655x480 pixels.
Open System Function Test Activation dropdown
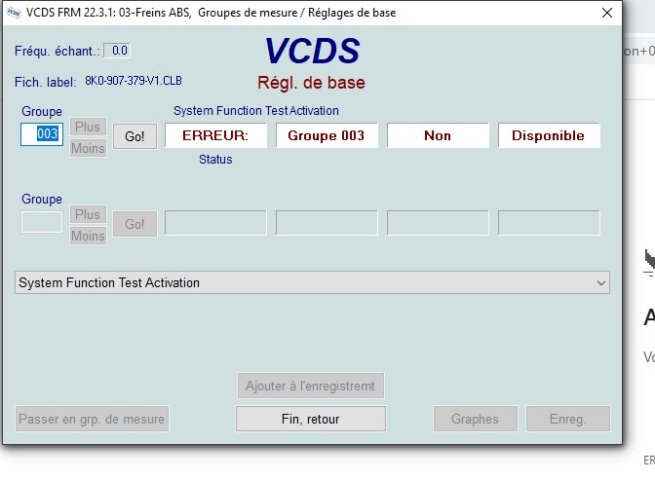[x=312, y=283]
